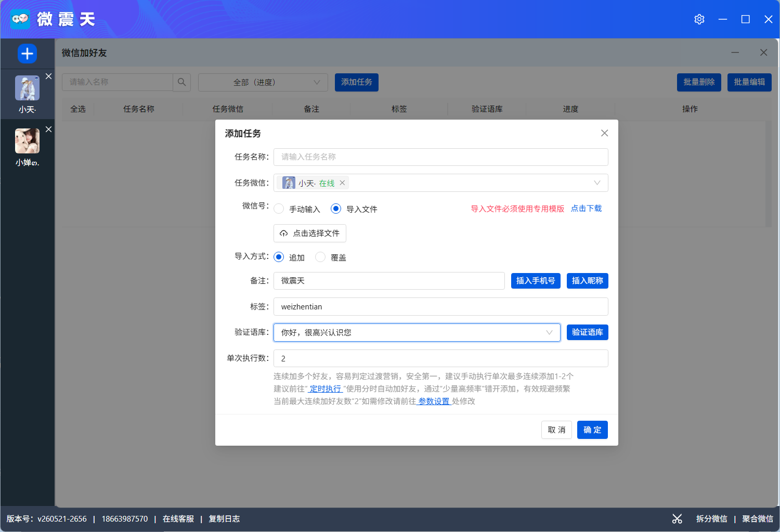Click the 验证语库 column header

[487, 109]
